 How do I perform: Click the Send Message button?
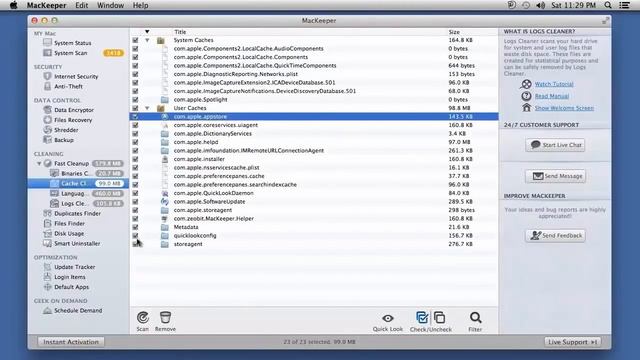point(556,176)
